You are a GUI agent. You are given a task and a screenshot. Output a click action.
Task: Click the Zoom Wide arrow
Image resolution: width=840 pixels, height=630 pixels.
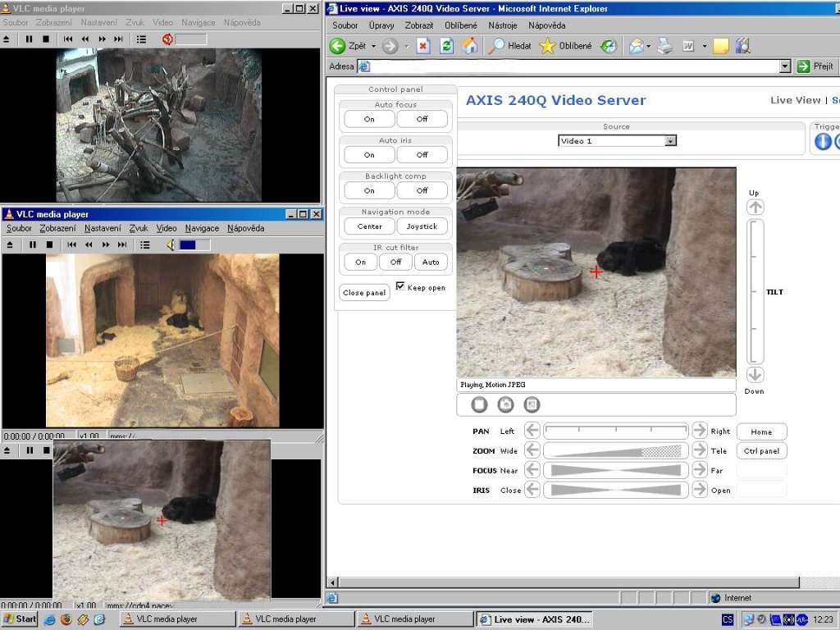532,450
